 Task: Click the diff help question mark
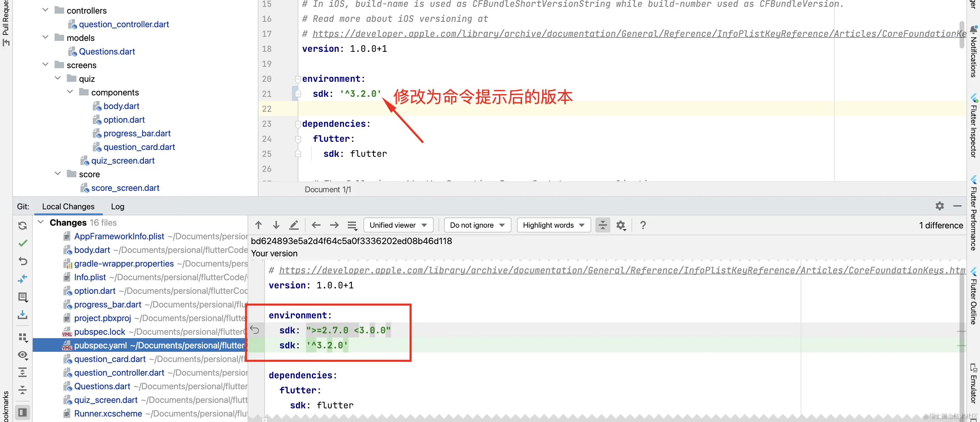(643, 225)
